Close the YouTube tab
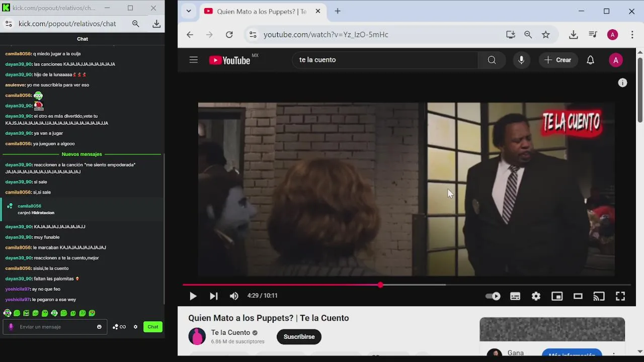The width and height of the screenshot is (644, 362). pyautogui.click(x=318, y=11)
